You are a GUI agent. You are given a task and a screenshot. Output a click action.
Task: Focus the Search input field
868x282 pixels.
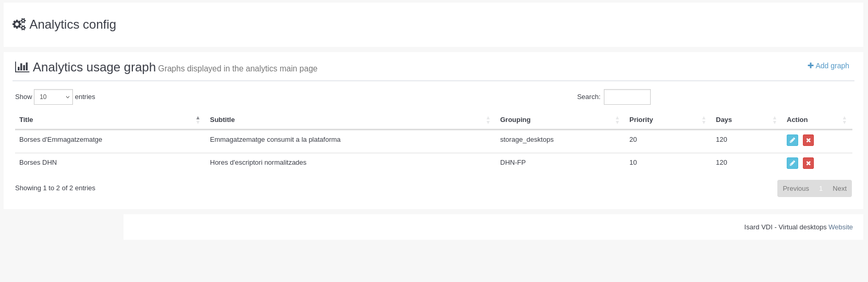(627, 97)
